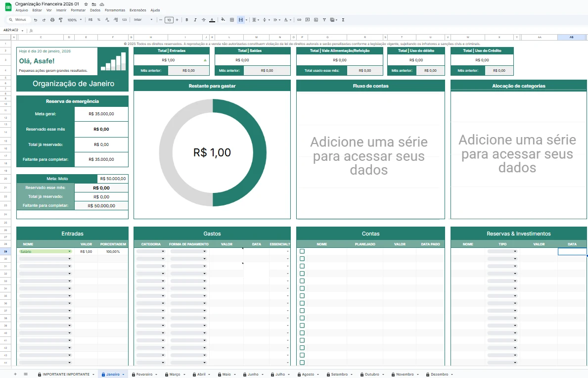This screenshot has width=588, height=378.
Task: Open the Formatar menu
Action: click(78, 10)
